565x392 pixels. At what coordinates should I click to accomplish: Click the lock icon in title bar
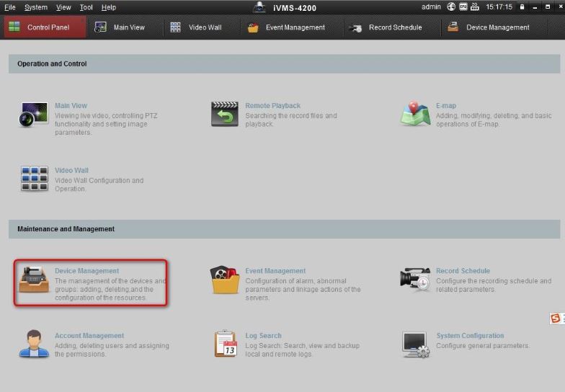tap(522, 7)
